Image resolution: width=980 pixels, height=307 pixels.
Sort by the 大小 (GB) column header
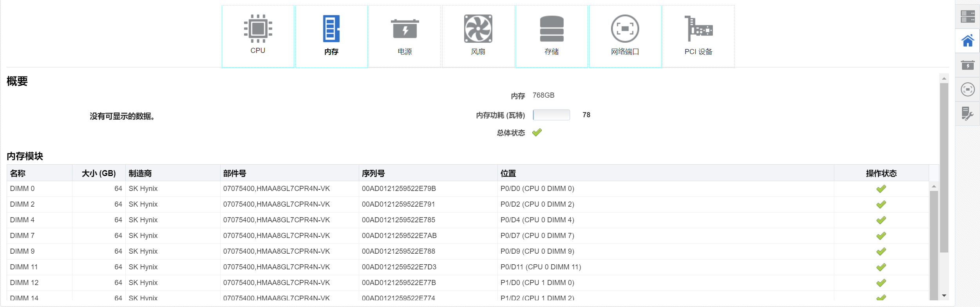click(x=99, y=173)
